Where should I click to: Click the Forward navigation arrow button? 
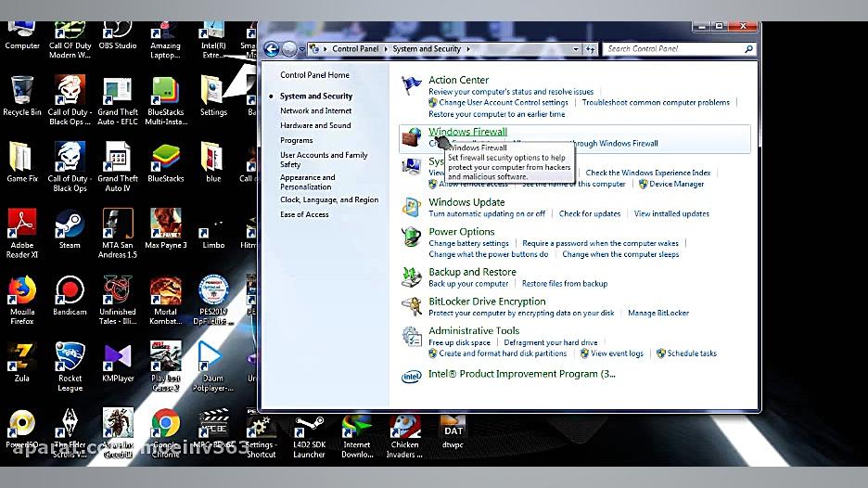point(289,49)
